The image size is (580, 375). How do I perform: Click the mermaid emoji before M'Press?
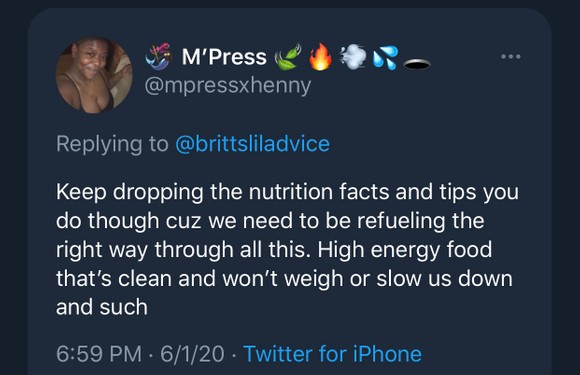(159, 57)
